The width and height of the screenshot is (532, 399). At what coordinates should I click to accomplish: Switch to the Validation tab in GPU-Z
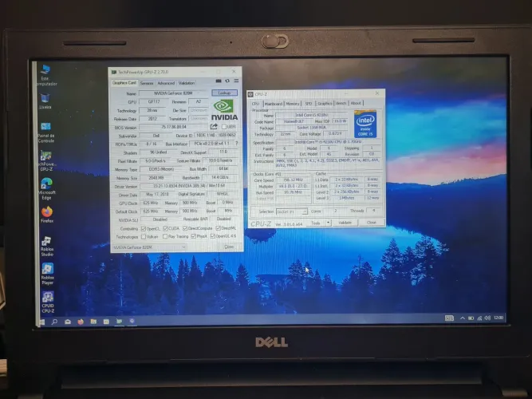pyautogui.click(x=187, y=83)
